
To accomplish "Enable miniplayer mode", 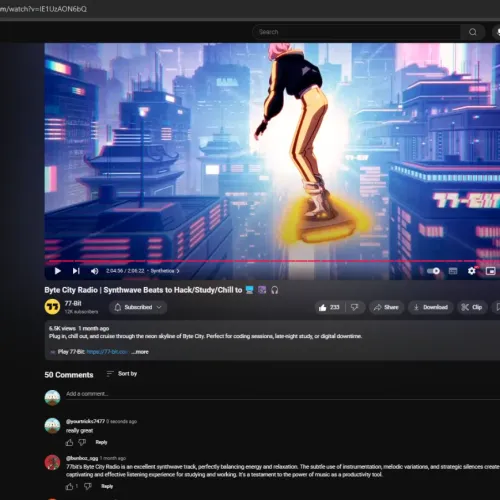I will click(x=490, y=271).
